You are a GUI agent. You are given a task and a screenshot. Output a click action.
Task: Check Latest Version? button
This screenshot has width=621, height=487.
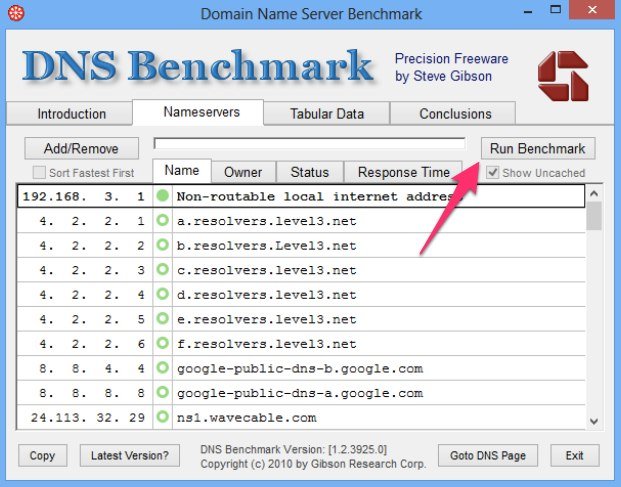point(130,455)
